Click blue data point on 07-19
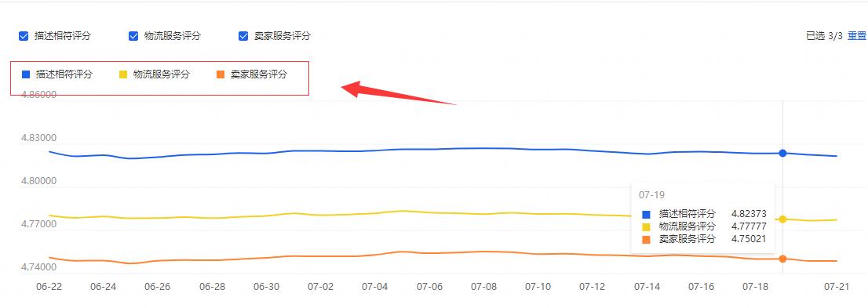The height and width of the screenshot is (308, 868). [x=782, y=153]
